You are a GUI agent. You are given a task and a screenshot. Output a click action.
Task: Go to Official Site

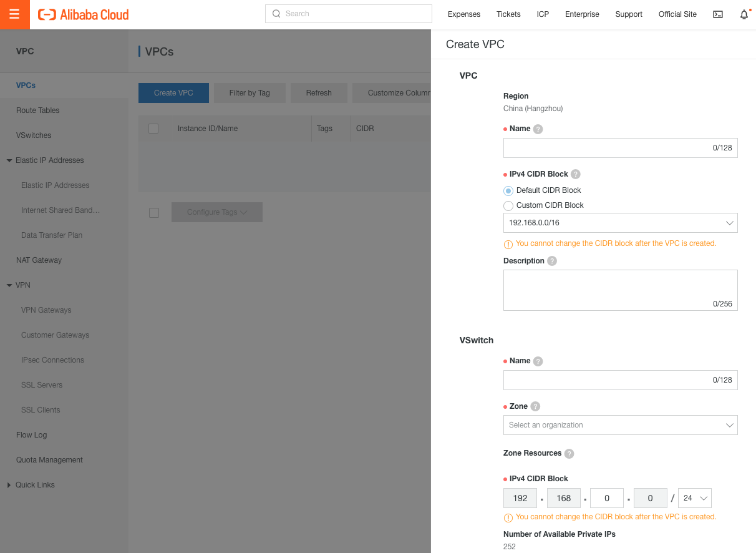tap(677, 14)
